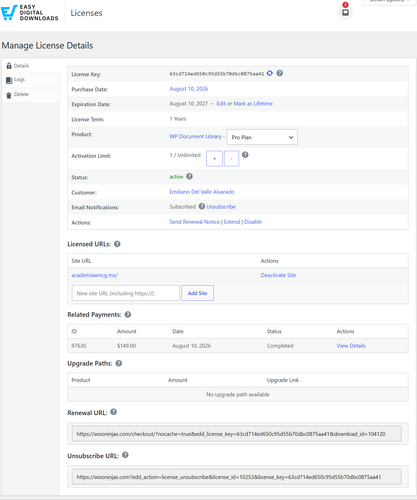
Task: Click the Easy Digital Downloads logo
Action: 29,13
